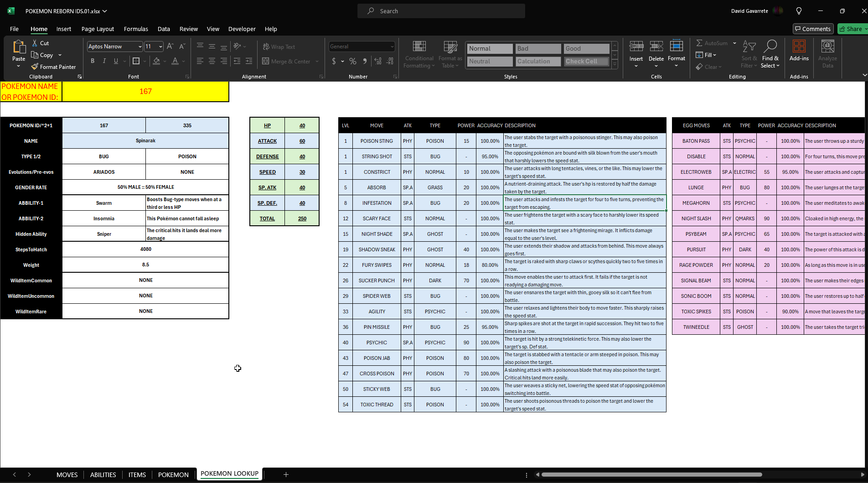Select the yellow Pokemon ID input cell showing 167
868x483 pixels.
tap(145, 91)
